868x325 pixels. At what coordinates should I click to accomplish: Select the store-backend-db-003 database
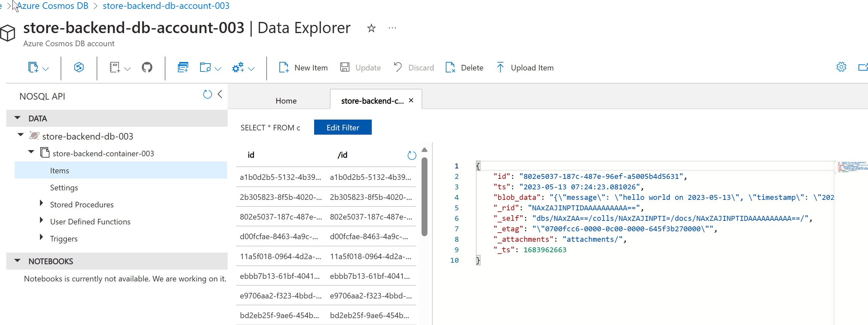[x=87, y=136]
